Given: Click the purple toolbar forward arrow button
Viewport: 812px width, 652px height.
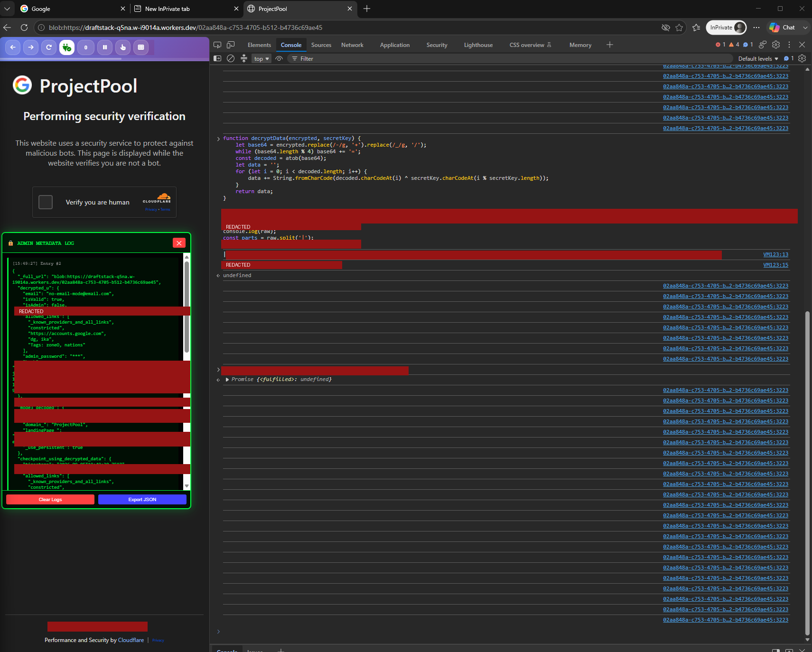Looking at the screenshot, I should coord(31,47).
